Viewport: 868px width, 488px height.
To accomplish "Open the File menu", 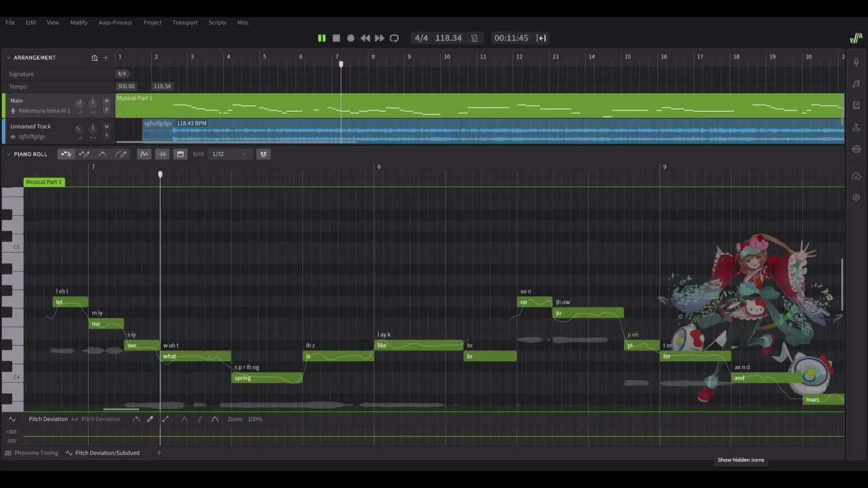I will coord(10,22).
